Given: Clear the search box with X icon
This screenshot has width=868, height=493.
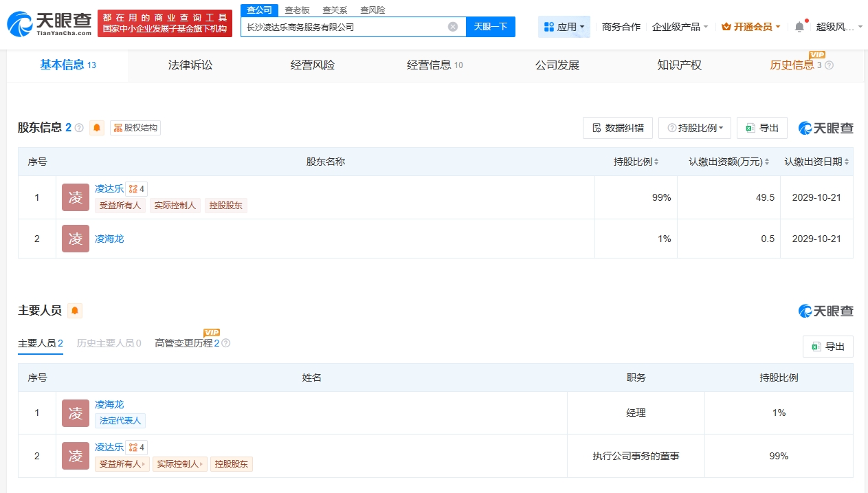Looking at the screenshot, I should click(x=453, y=27).
